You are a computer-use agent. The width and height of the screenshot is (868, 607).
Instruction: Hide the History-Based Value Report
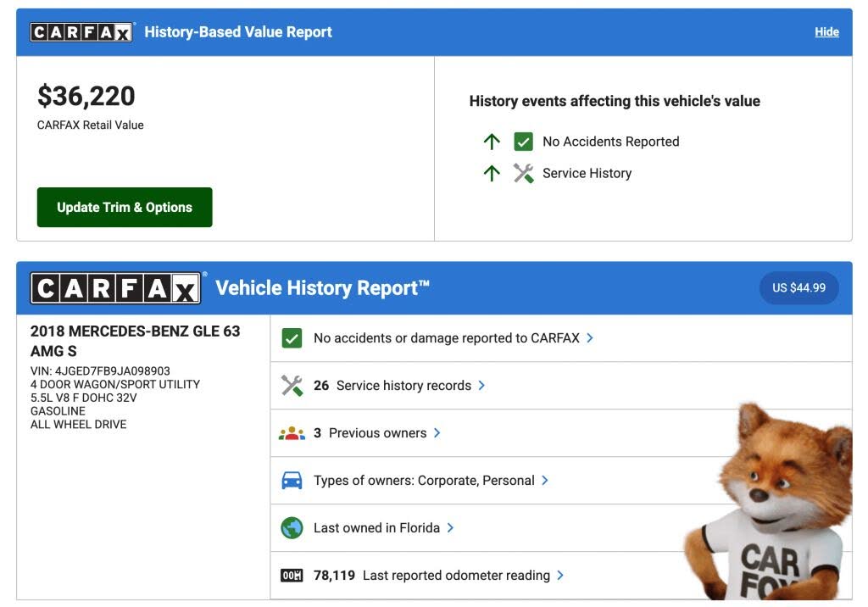point(826,32)
